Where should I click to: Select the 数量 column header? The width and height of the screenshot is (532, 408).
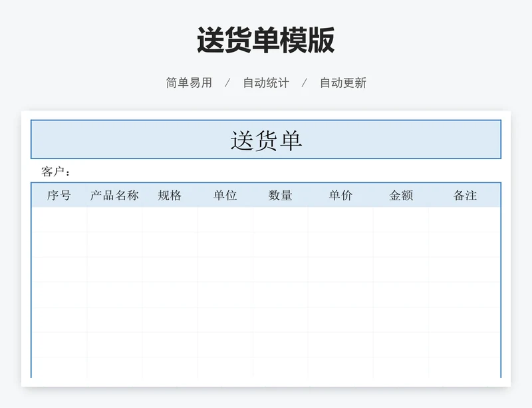pos(280,195)
